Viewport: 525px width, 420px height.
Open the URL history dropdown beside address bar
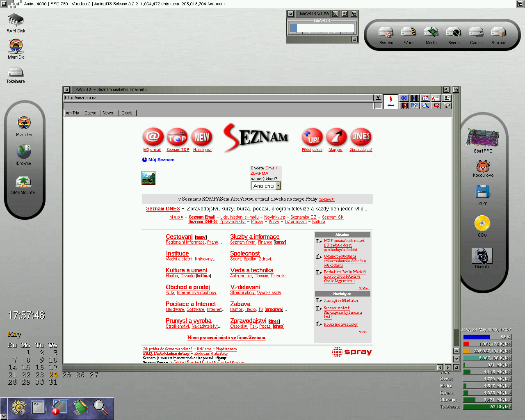point(378,98)
